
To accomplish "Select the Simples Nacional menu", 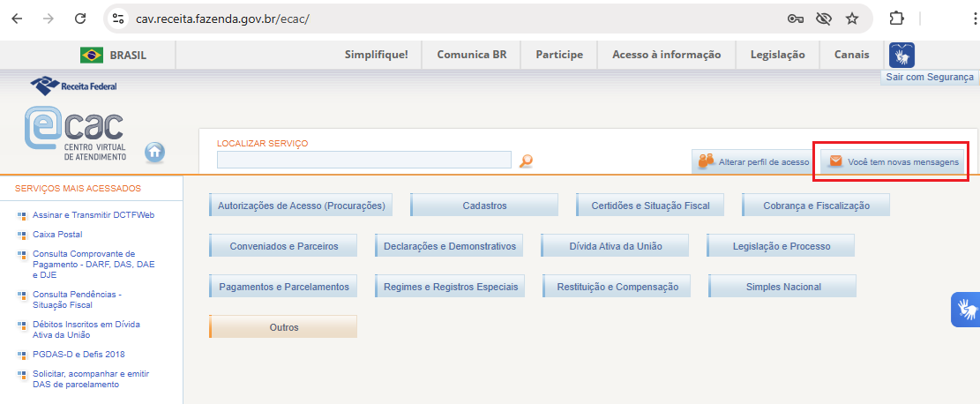I will click(782, 287).
